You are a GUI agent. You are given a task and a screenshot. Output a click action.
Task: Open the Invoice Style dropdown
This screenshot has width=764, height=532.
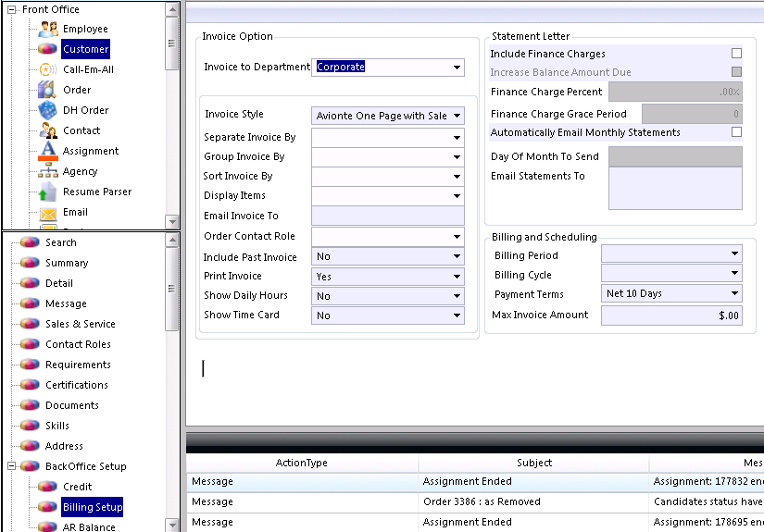(x=457, y=116)
